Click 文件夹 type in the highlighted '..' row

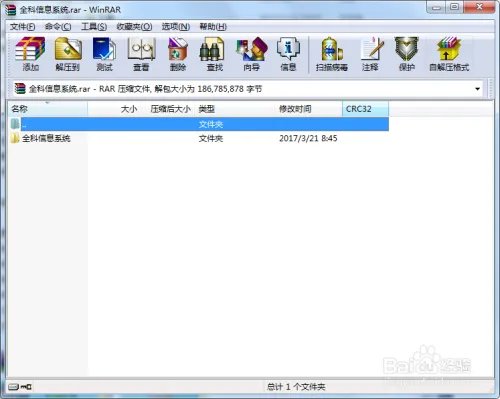[x=211, y=124]
